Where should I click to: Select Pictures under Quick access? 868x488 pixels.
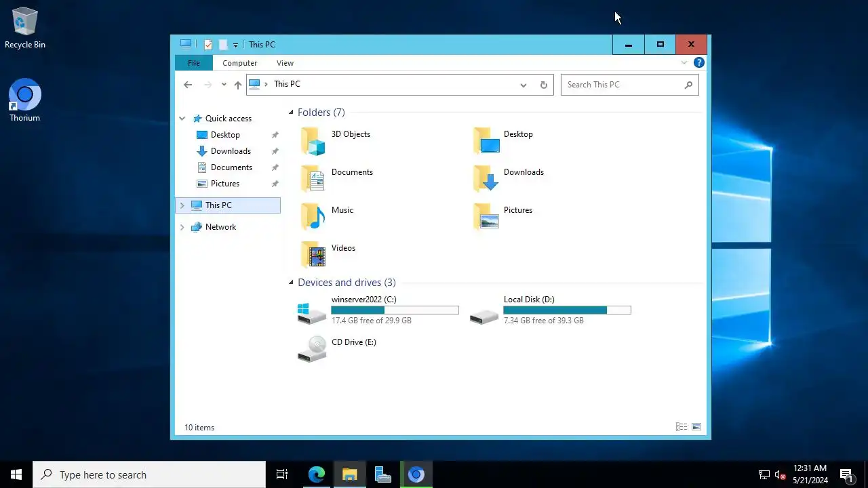(x=225, y=184)
